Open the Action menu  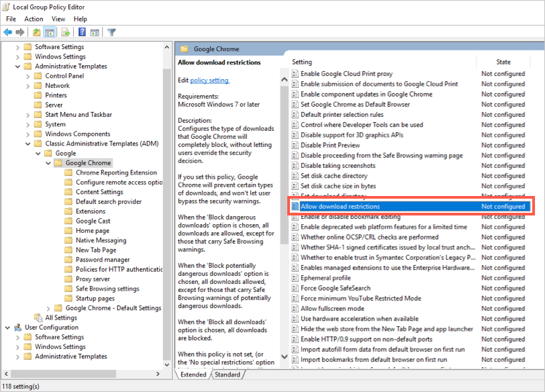click(34, 19)
